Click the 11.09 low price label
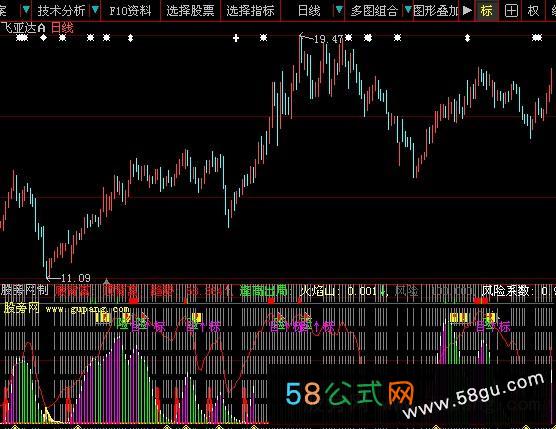 (76, 278)
